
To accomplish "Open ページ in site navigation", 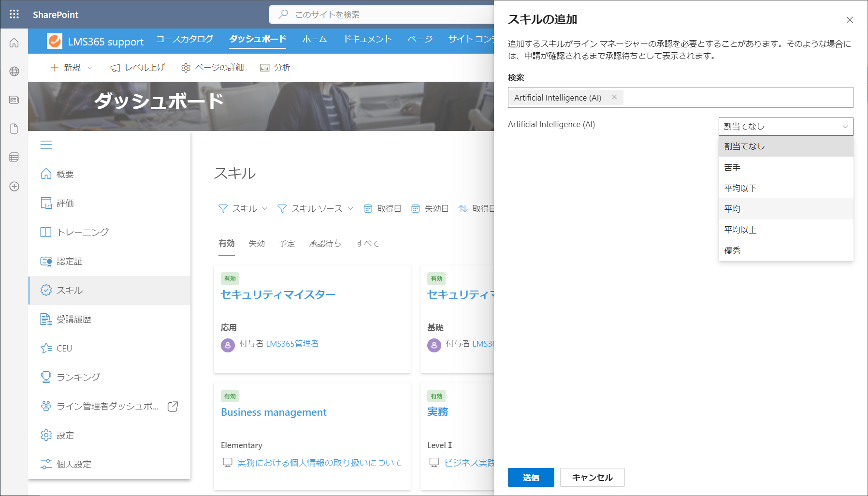I will pyautogui.click(x=420, y=39).
